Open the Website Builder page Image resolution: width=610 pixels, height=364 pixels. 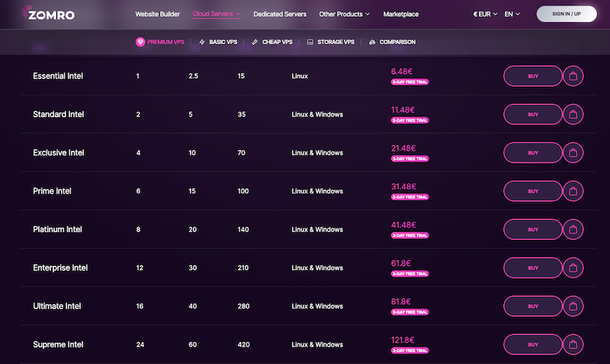(x=158, y=14)
